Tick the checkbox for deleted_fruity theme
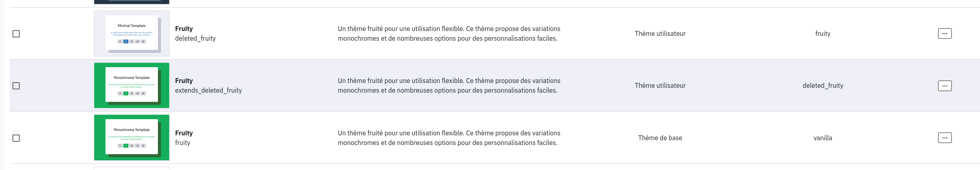 pyautogui.click(x=16, y=34)
